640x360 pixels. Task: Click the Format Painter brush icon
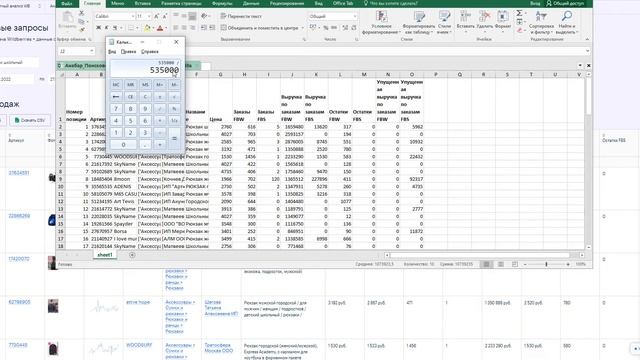[81, 29]
